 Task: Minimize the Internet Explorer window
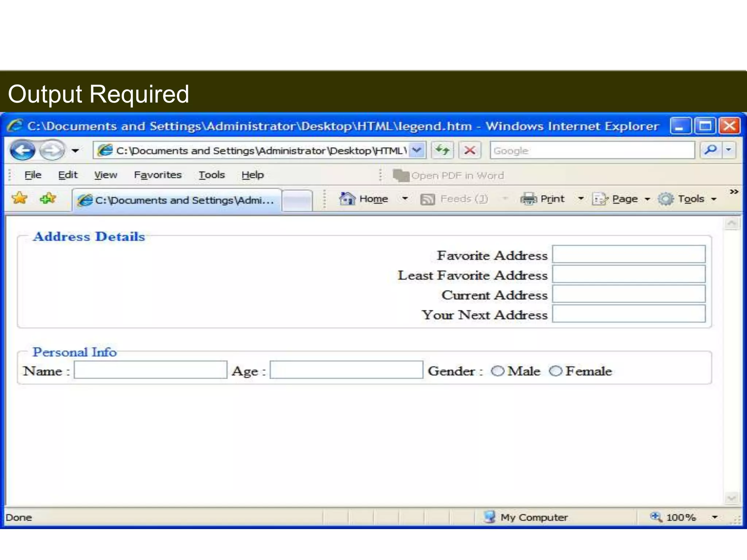pos(681,126)
